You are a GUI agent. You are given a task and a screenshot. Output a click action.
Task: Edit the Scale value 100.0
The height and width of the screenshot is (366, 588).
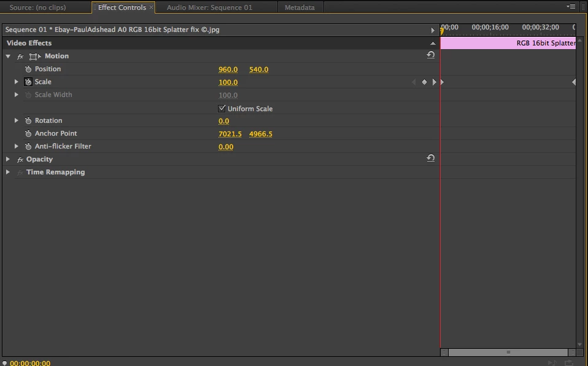pos(228,82)
